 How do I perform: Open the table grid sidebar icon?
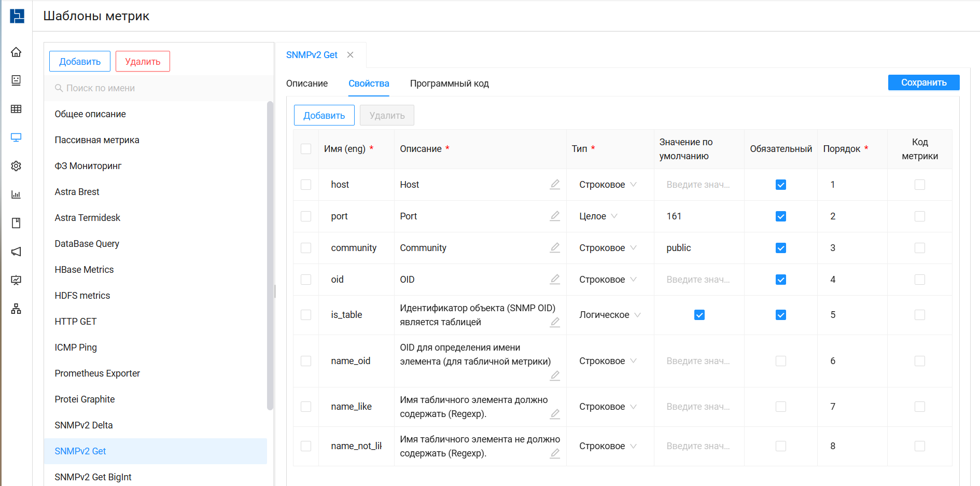click(x=16, y=109)
